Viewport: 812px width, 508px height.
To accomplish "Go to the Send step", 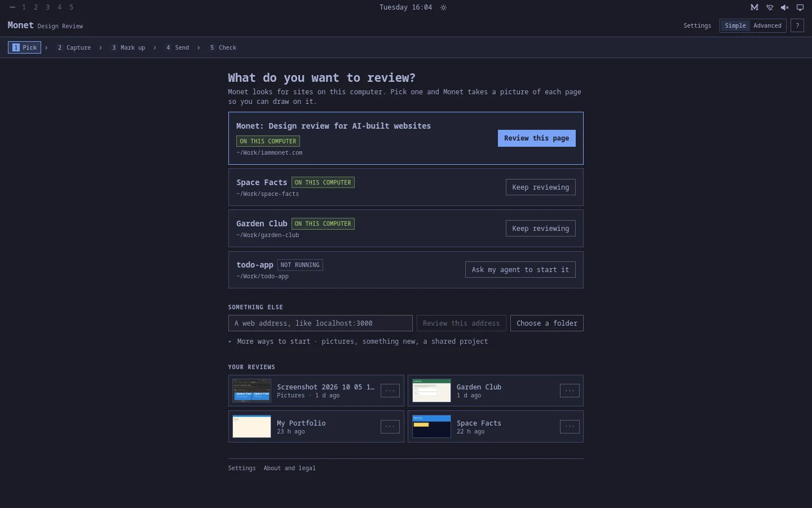I will click(178, 47).
